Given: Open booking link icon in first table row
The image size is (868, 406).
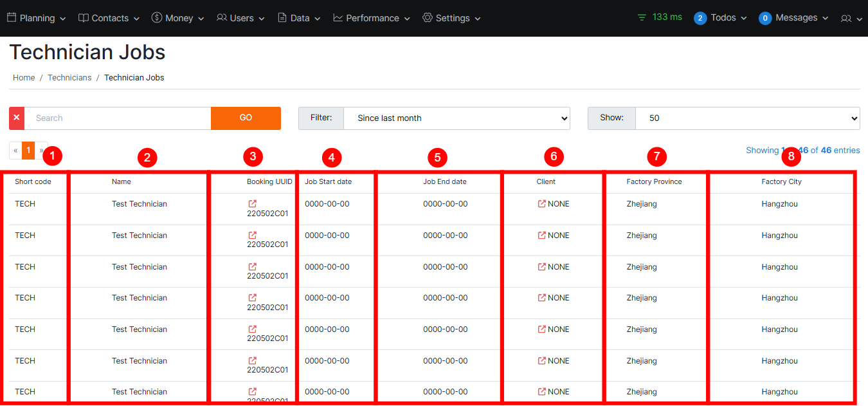Looking at the screenshot, I should (x=253, y=204).
